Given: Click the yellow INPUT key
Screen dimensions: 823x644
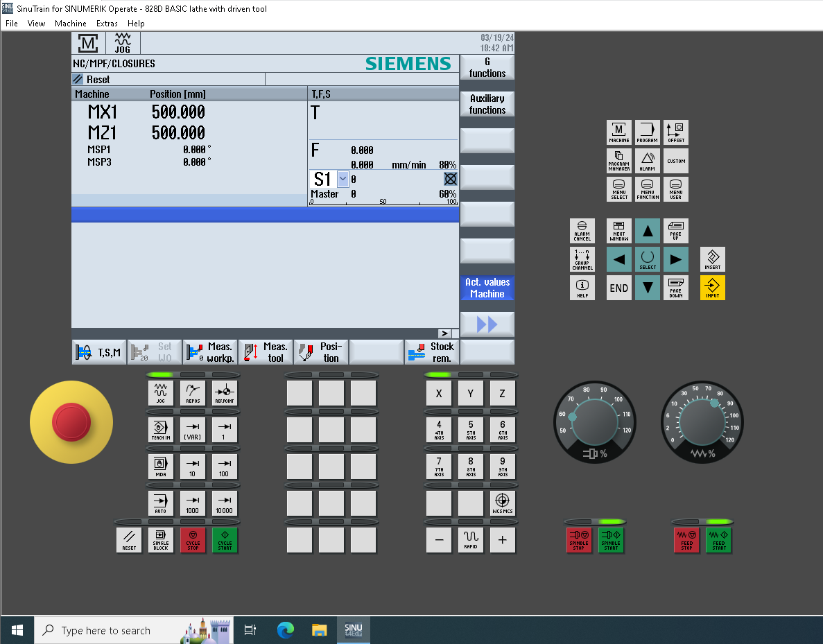Looking at the screenshot, I should click(x=712, y=288).
